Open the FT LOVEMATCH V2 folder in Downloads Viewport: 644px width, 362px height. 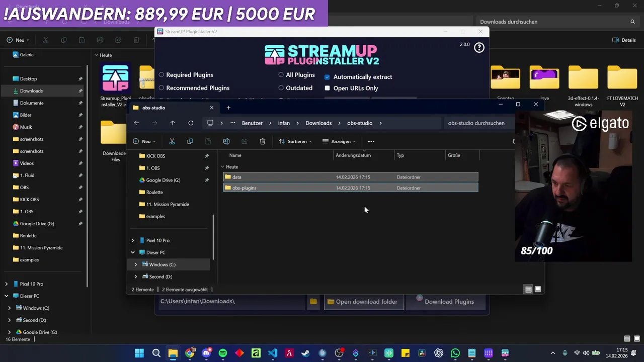pyautogui.click(x=622, y=86)
